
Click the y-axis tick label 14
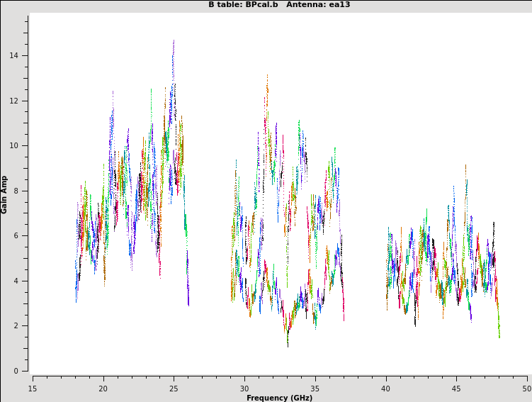[15, 56]
